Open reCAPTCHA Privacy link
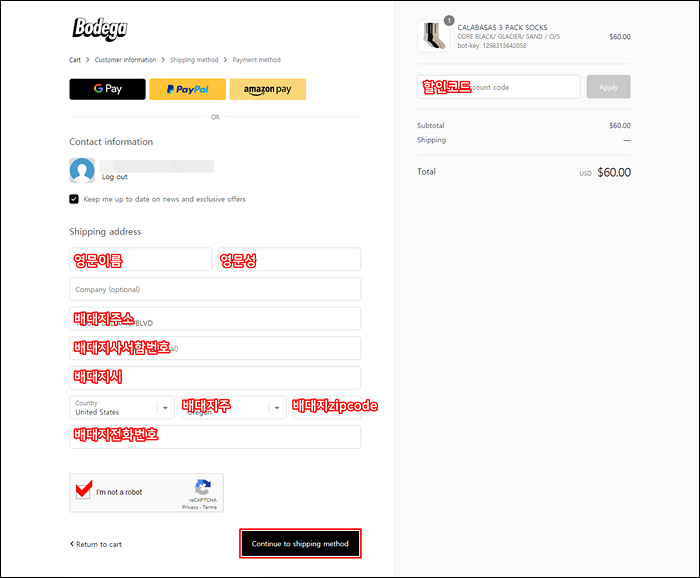This screenshot has height=578, width=700. (x=190, y=507)
